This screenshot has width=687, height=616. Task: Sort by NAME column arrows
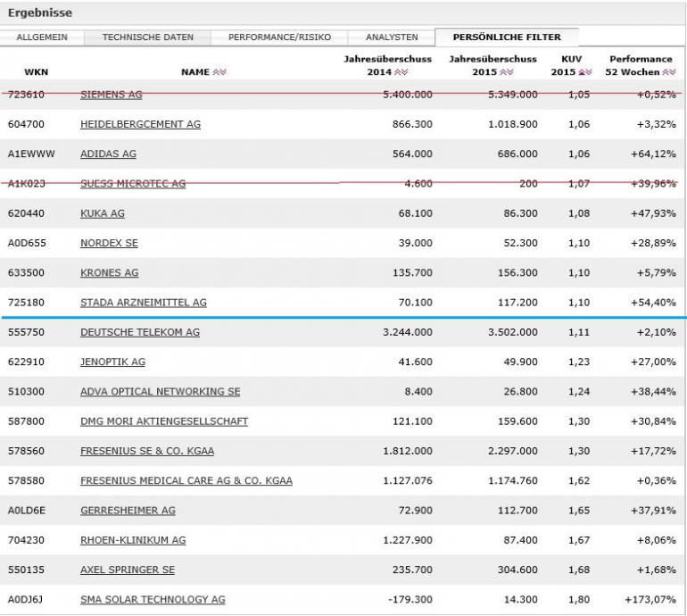coord(219,72)
